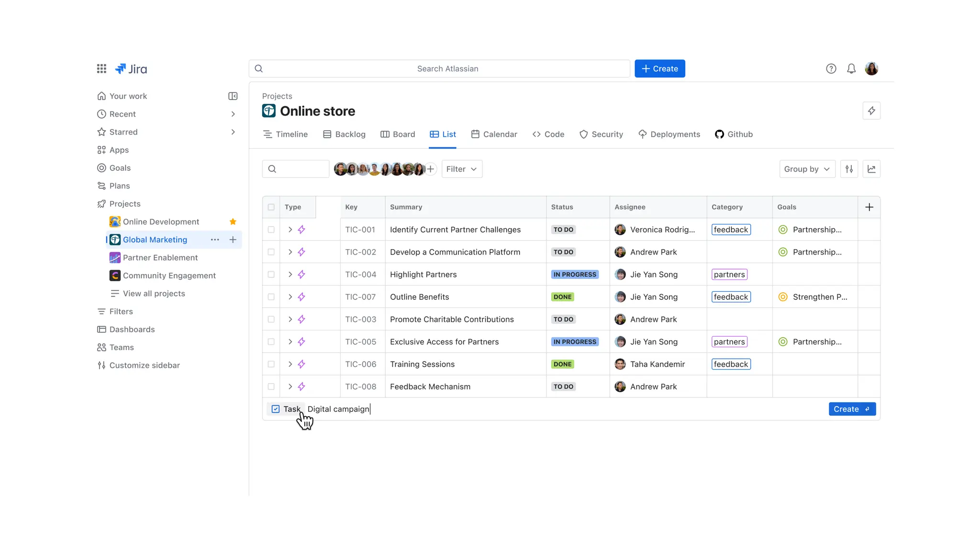Click the Search Atlassian field
The width and height of the screenshot is (980, 551).
tap(447, 69)
